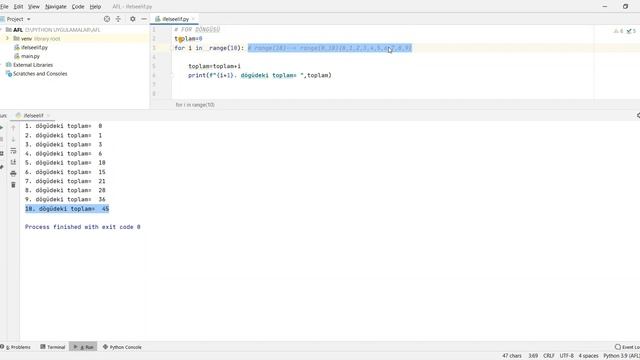The height and width of the screenshot is (360, 640).
Task: Rerun program with green play icon
Action: pyautogui.click(x=1, y=128)
